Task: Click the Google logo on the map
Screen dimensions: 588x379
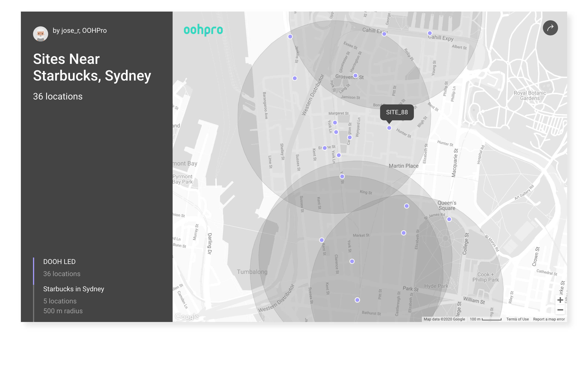Action: (x=187, y=316)
